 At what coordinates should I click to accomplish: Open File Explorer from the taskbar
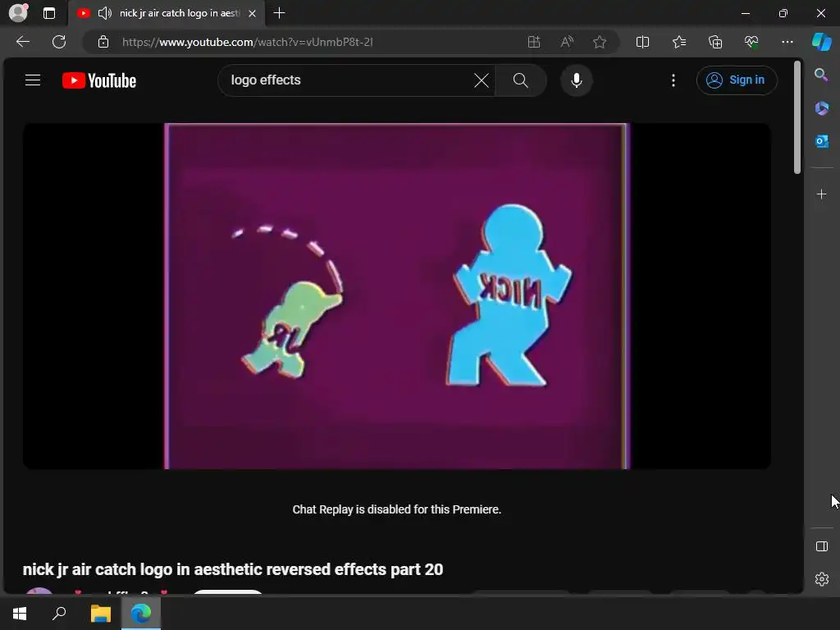(100, 614)
